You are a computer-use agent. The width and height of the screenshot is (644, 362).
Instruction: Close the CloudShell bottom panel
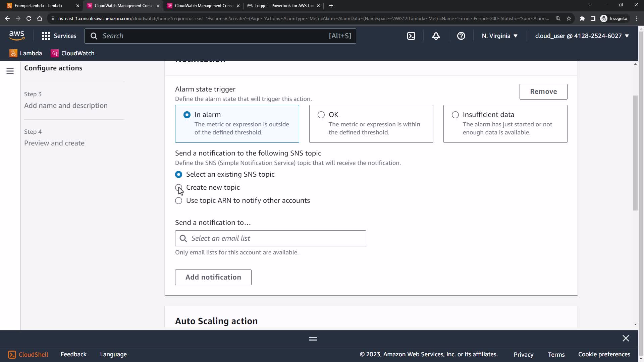(626, 338)
